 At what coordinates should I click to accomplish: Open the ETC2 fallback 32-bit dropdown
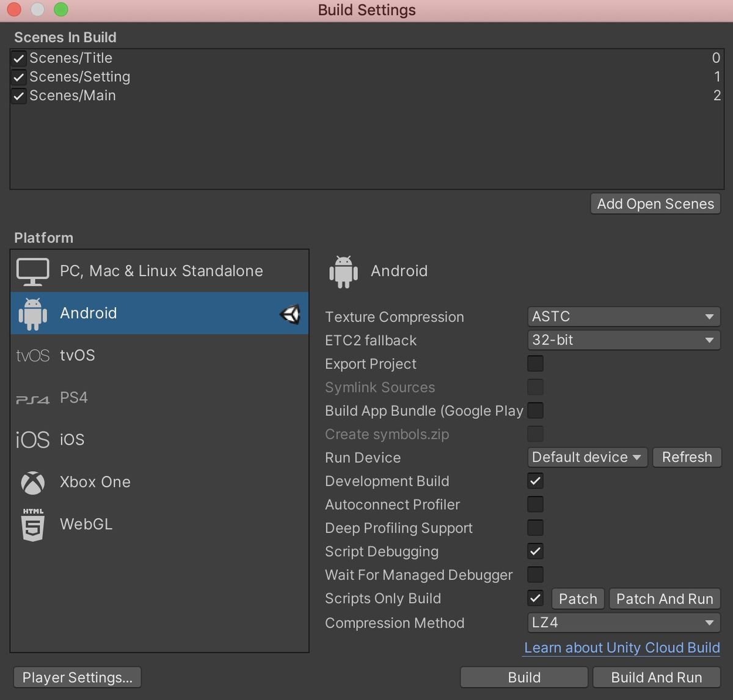(x=624, y=340)
